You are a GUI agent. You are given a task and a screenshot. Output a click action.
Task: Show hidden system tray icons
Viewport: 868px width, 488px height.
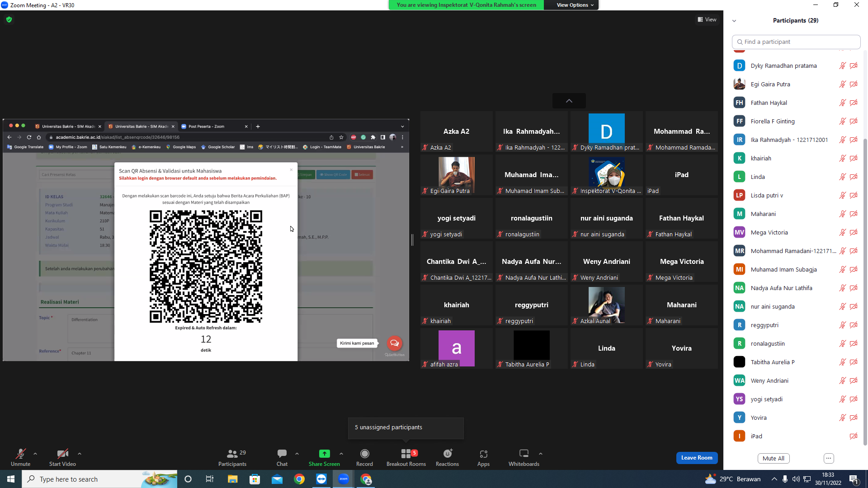point(774,479)
